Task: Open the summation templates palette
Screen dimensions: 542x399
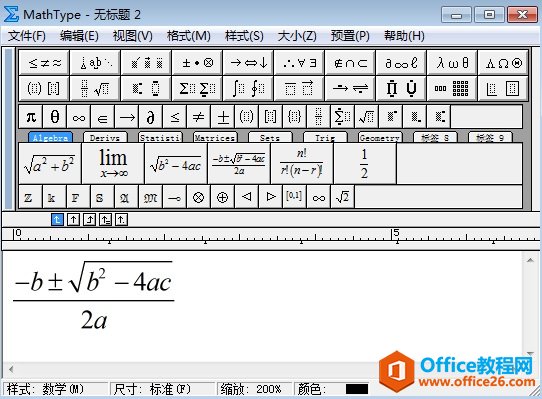Action: click(197, 89)
